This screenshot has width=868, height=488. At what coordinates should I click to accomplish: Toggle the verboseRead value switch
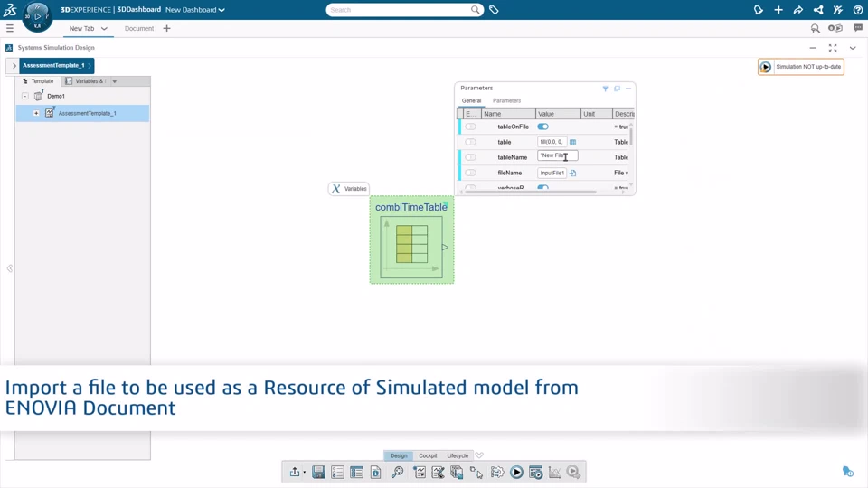pyautogui.click(x=543, y=188)
